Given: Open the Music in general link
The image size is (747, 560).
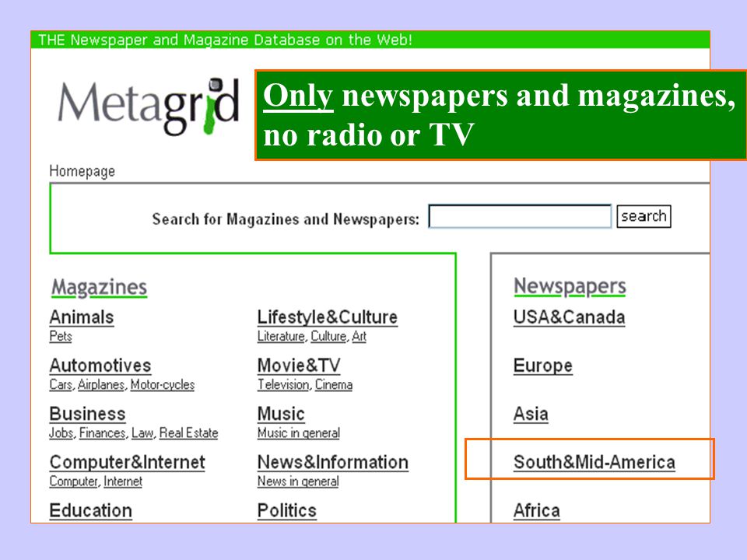Looking at the screenshot, I should (298, 433).
